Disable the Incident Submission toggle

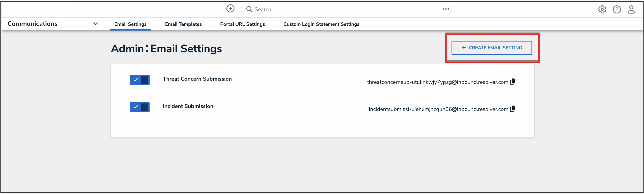139,107
